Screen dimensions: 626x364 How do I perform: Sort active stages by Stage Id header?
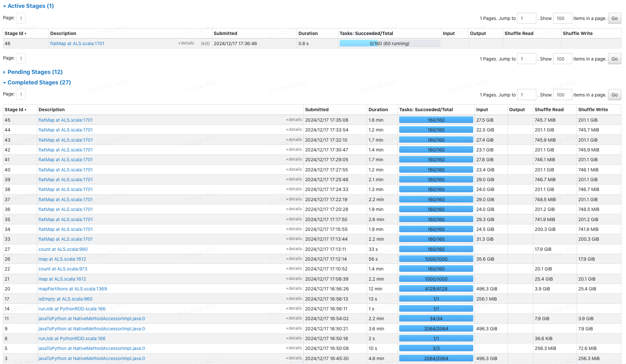(x=15, y=33)
